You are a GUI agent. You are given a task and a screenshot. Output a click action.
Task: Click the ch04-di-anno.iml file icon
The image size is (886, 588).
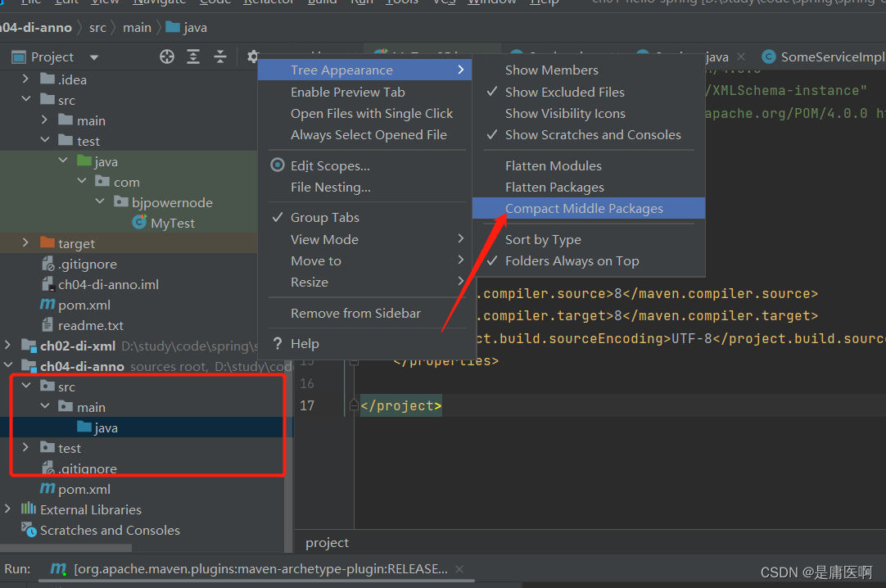48,284
